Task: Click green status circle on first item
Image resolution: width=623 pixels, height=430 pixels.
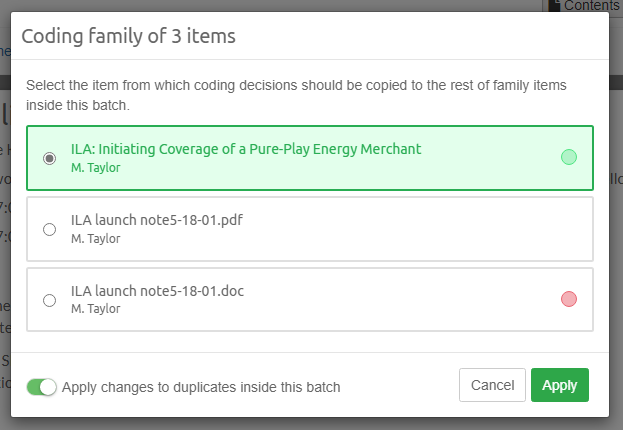Action: [x=569, y=157]
